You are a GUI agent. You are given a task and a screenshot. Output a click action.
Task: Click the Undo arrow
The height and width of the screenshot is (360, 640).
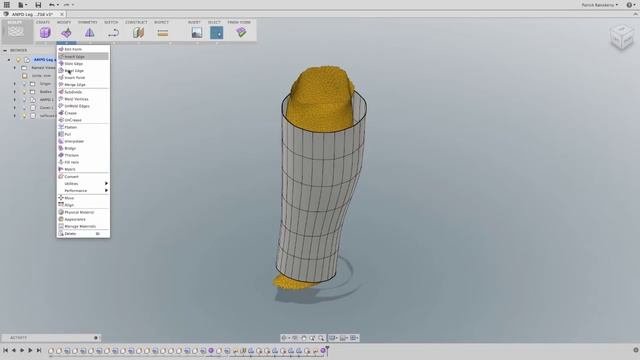tap(51, 5)
